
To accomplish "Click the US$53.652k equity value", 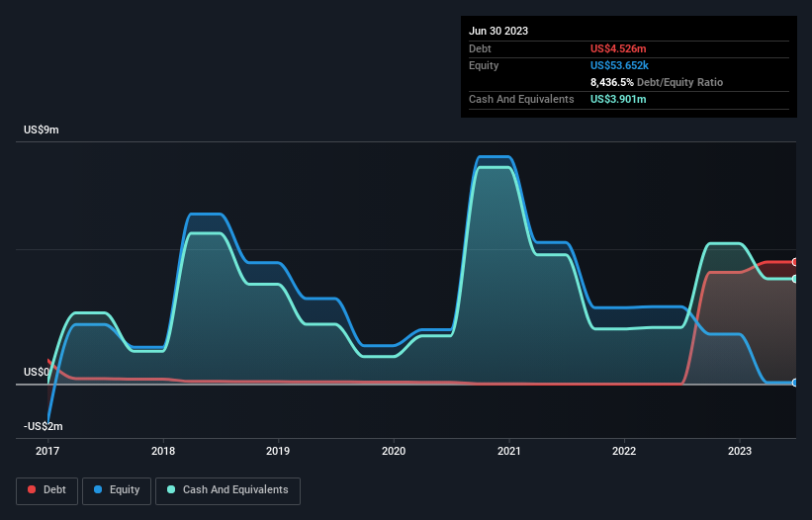I will pyautogui.click(x=619, y=65).
